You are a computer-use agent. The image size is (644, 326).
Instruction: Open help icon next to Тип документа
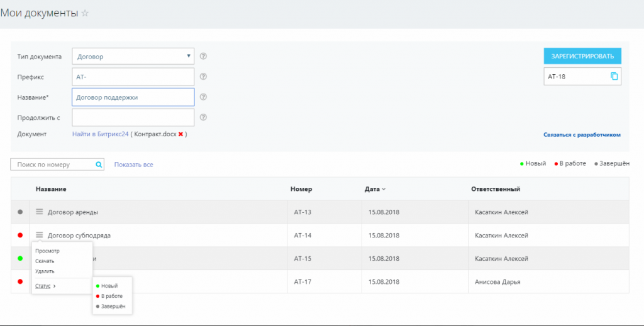pos(203,56)
